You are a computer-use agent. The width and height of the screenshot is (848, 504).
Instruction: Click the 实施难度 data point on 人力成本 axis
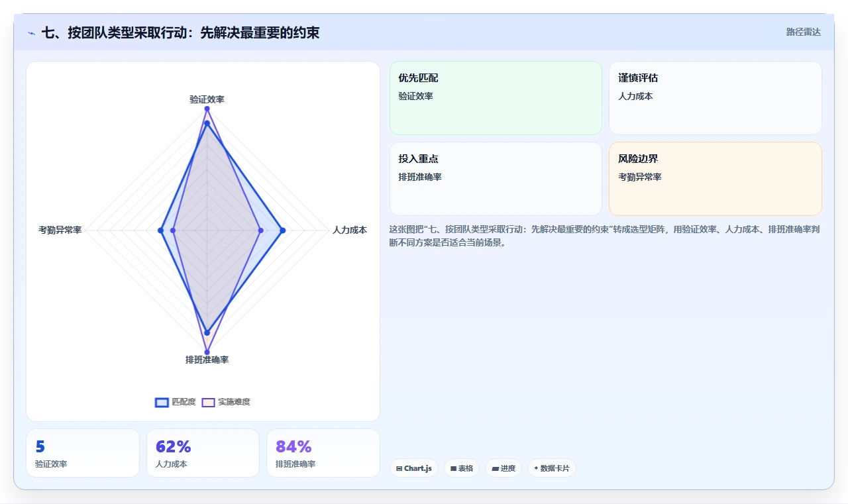260,230
